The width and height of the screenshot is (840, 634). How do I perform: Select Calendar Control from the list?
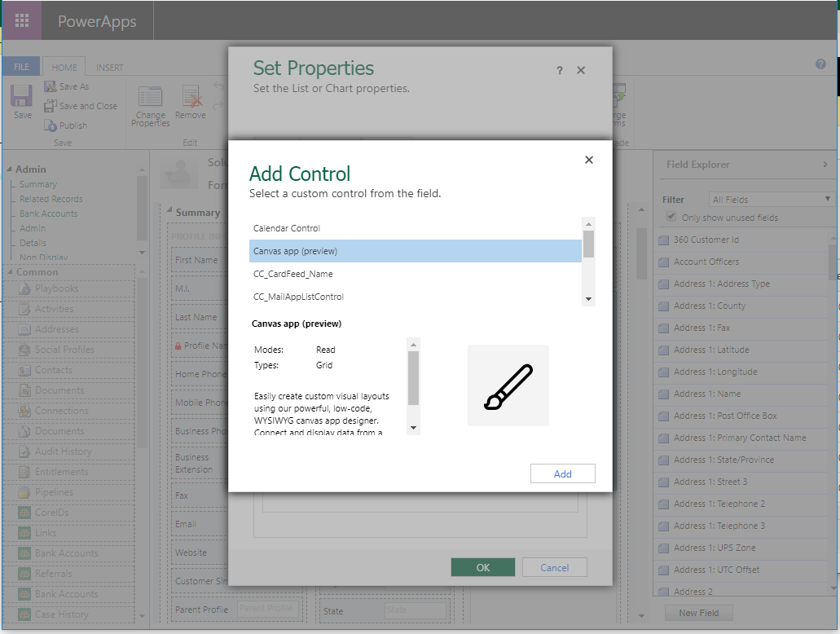[287, 228]
